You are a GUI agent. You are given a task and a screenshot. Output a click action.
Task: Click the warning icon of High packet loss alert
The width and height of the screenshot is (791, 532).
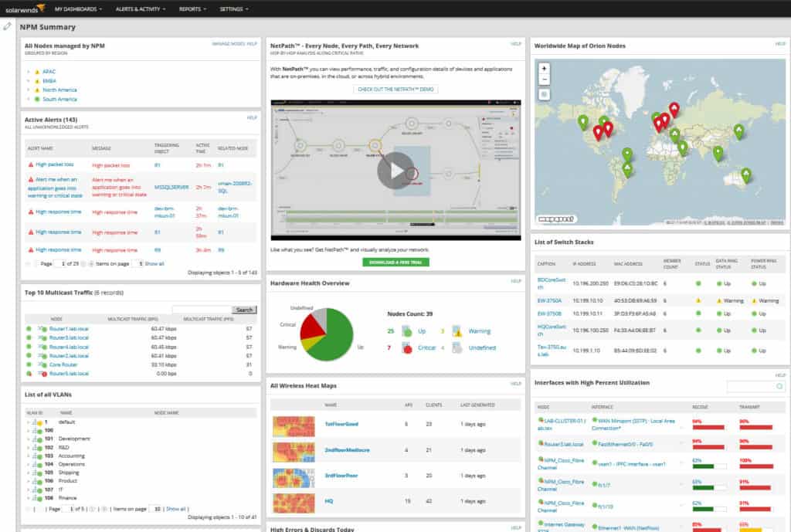[x=31, y=164]
